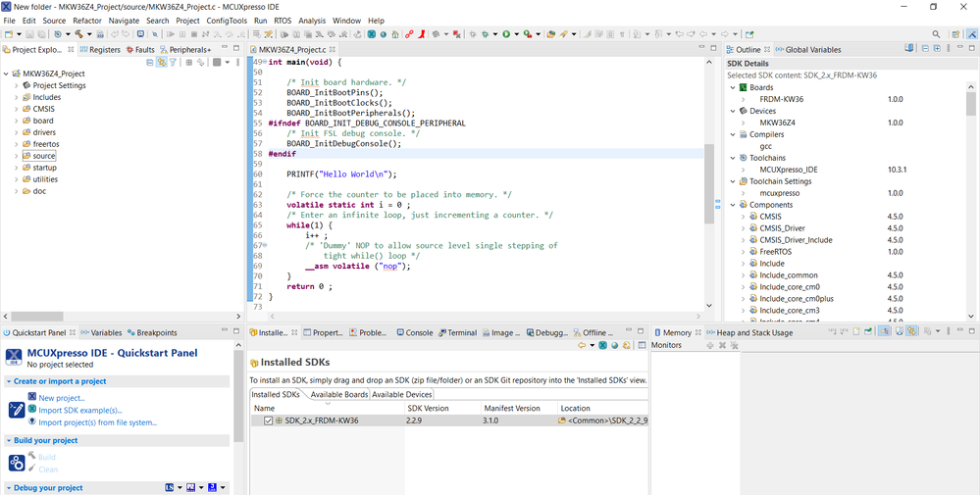The width and height of the screenshot is (980, 495).
Task: Click Collapse All in Project Explorer toolbar
Action: coord(150,63)
